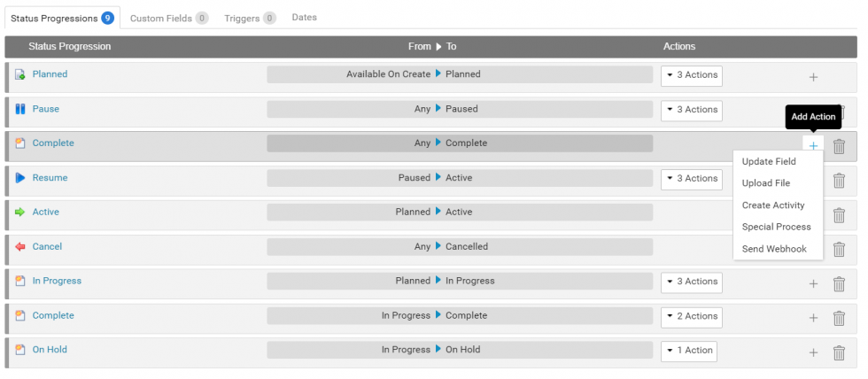
Task: Click plus icon on the On Hold row
Action: click(813, 353)
